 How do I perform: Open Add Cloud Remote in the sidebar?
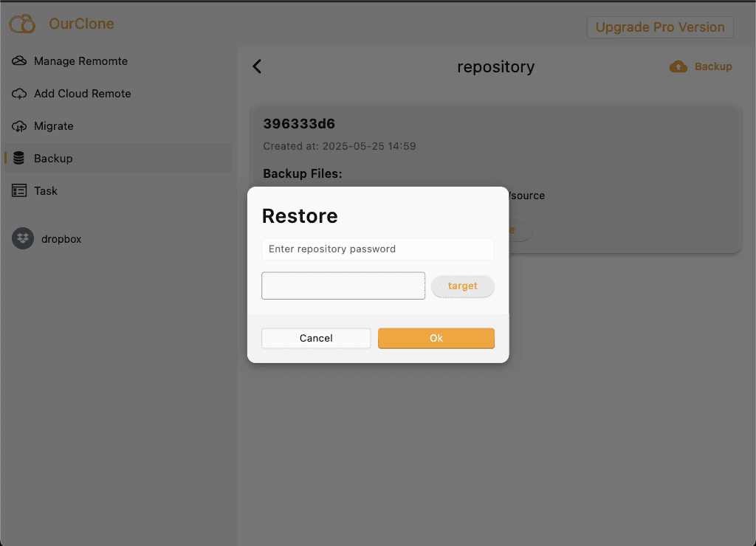point(118,94)
